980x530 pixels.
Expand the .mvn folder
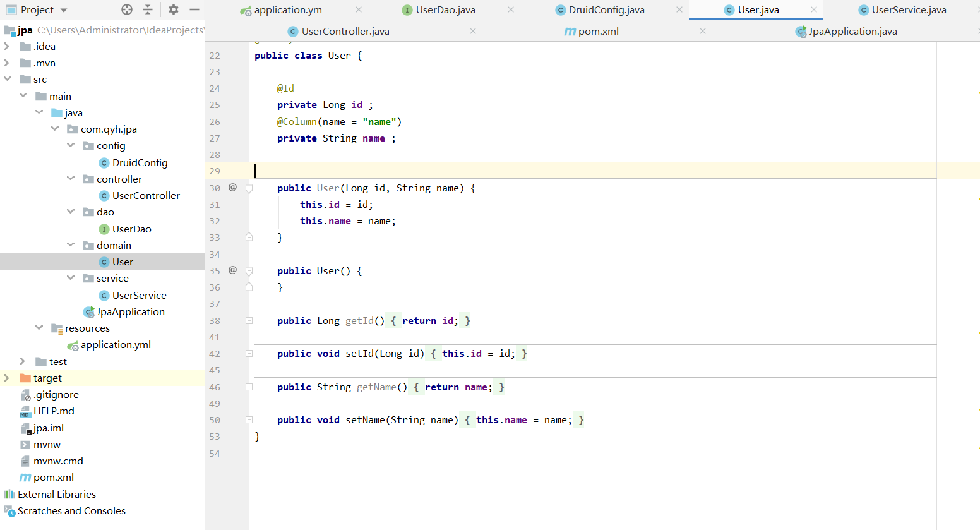(7, 63)
